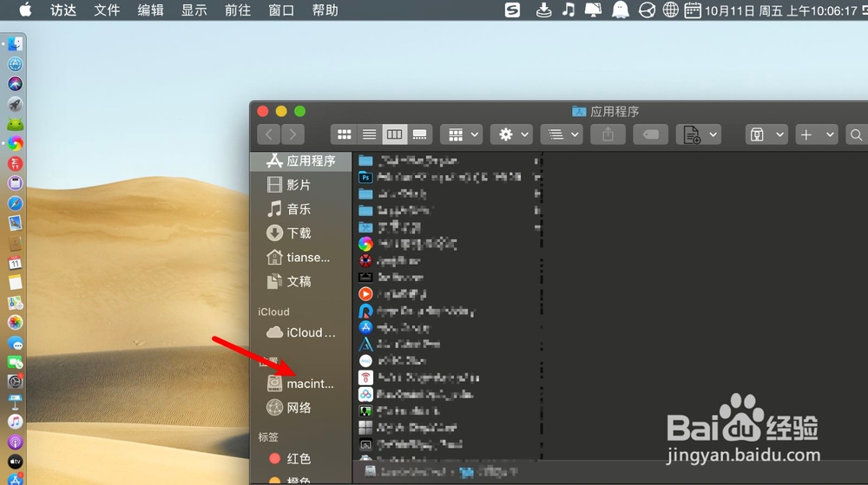
Task: Open Safari compass icon in Dock
Action: tap(15, 204)
